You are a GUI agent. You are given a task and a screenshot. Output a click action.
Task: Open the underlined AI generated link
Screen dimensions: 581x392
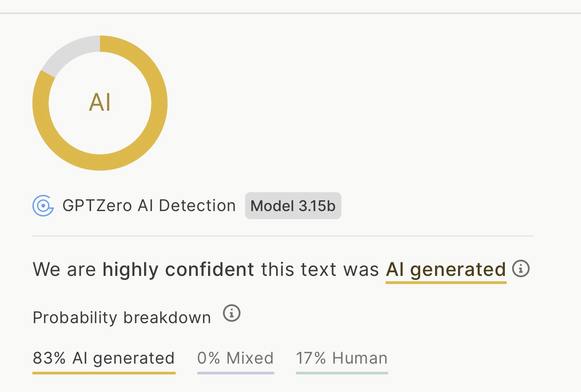click(446, 269)
